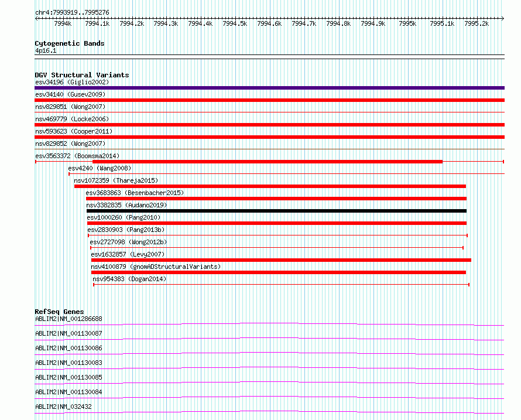Click the 7994k ruler tick label
Viewport: 521px width, 420px height.
coord(63,23)
